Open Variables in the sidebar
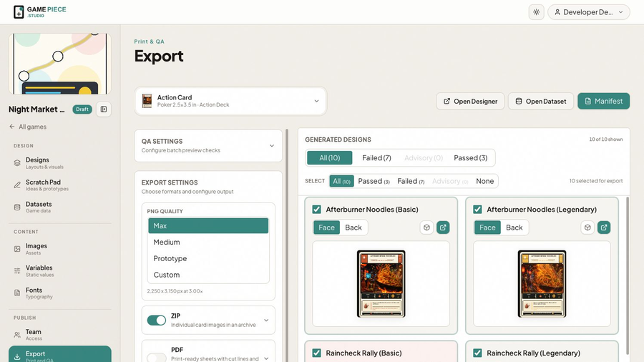Screen dimensions: 644x362 click(x=60, y=270)
